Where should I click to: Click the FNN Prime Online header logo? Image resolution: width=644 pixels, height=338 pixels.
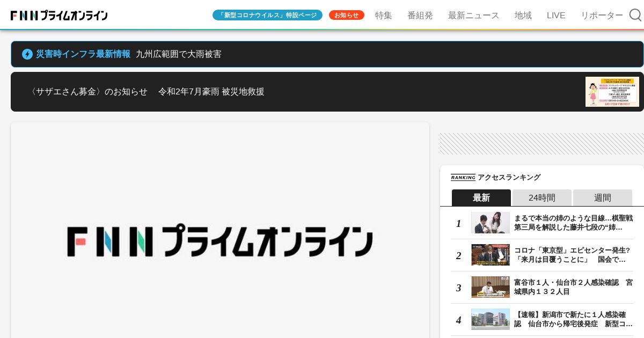[x=59, y=16]
